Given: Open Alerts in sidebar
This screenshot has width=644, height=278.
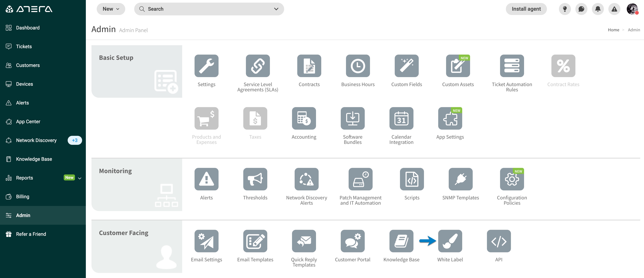Looking at the screenshot, I should [x=43, y=103].
